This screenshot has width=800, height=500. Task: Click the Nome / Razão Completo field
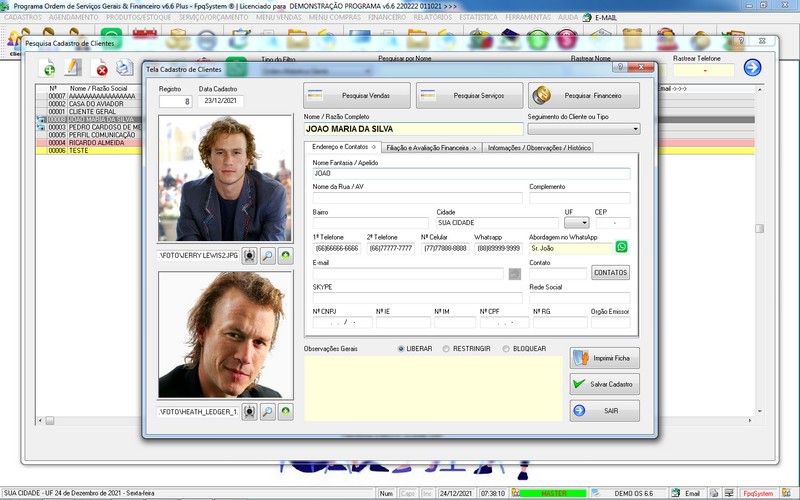tap(413, 129)
